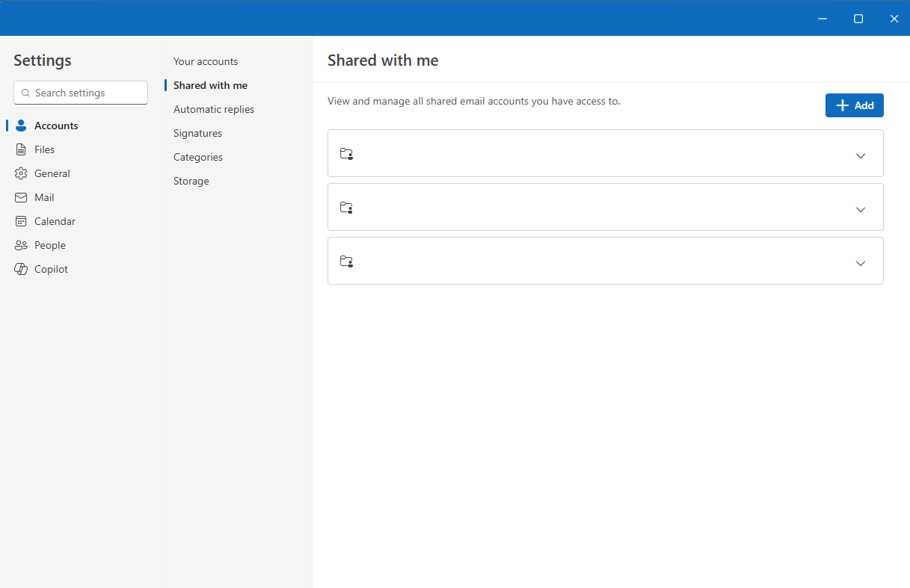Open Automatic replies settings

[214, 109]
